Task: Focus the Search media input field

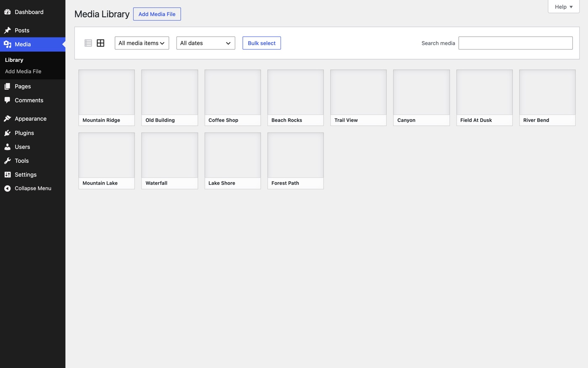Action: (515, 43)
